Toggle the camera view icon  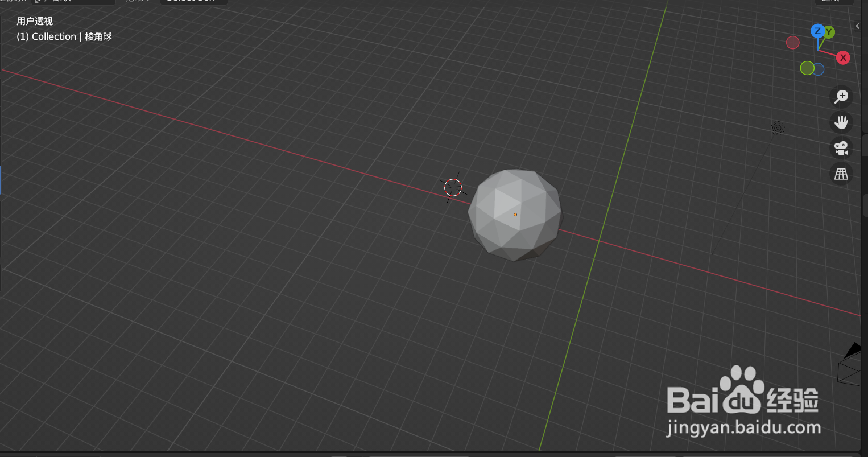click(841, 148)
